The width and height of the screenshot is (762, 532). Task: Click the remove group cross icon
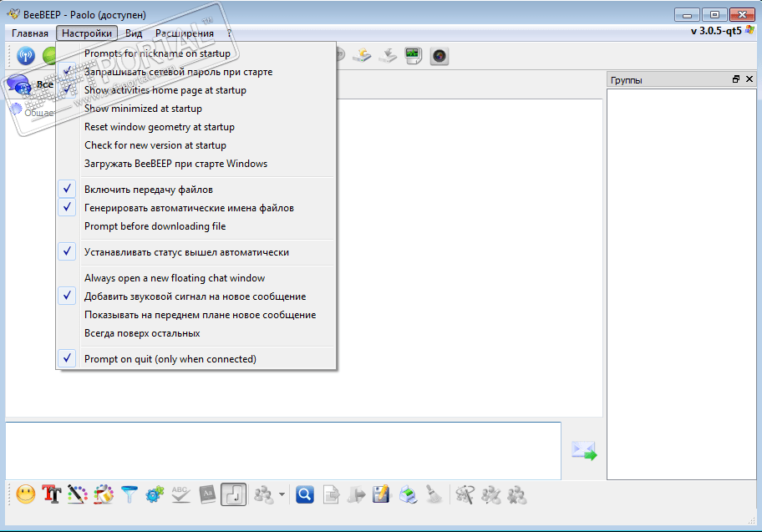click(516, 494)
